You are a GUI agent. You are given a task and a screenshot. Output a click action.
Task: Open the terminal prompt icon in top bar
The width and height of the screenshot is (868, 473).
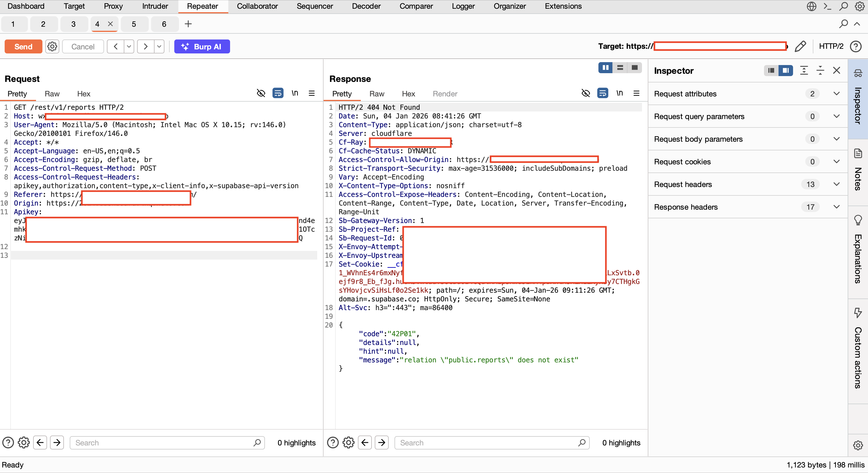point(828,6)
